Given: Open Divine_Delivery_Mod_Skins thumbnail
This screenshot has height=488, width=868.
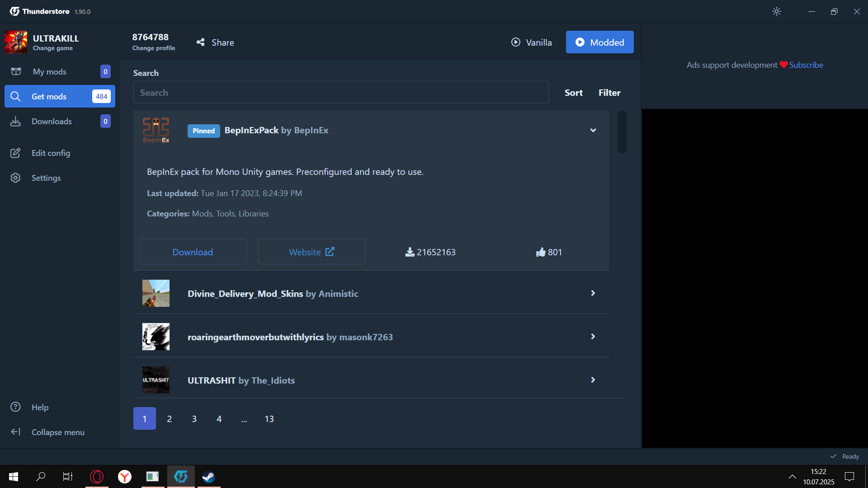Looking at the screenshot, I should 156,293.
